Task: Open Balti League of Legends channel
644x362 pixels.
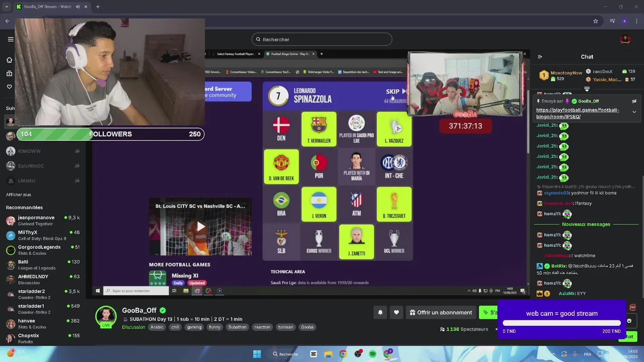Action: point(43,264)
